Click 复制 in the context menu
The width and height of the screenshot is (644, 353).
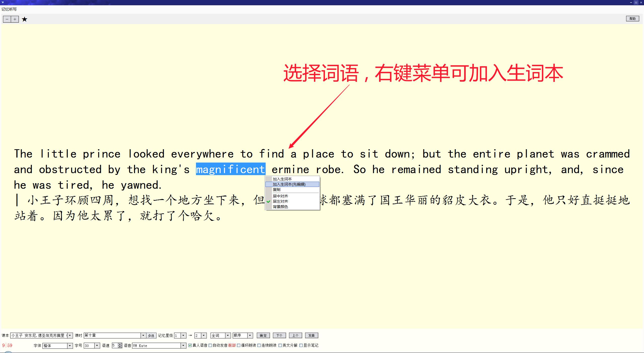point(276,190)
